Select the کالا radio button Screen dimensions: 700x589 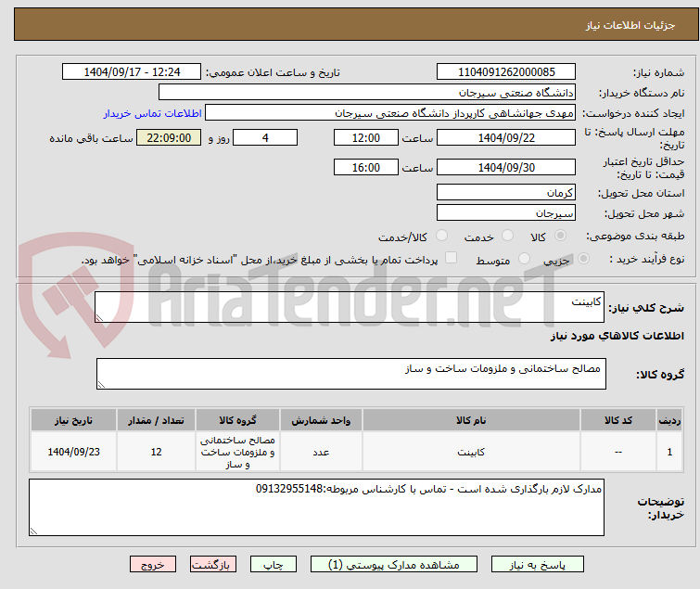[x=560, y=236]
